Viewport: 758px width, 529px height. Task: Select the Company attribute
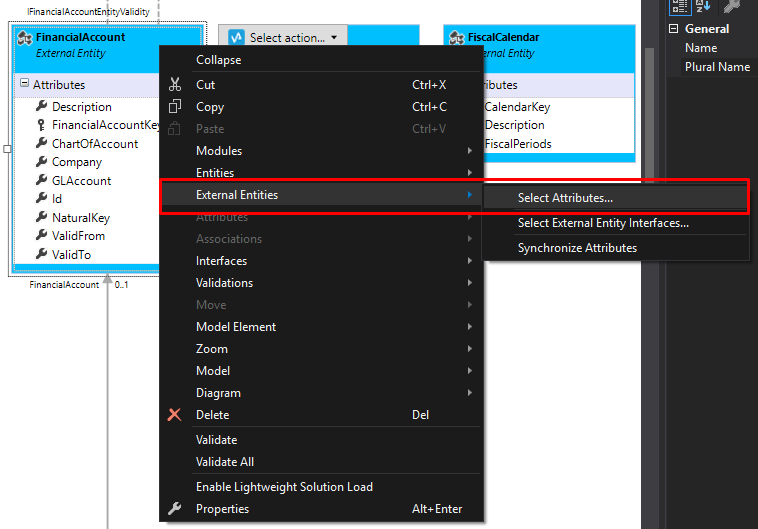[77, 162]
